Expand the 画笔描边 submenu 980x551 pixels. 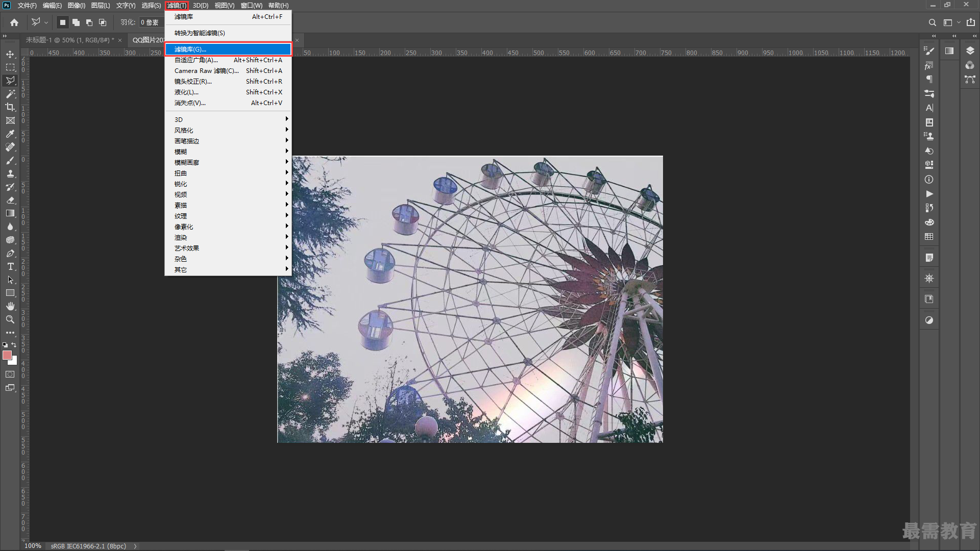[228, 141]
